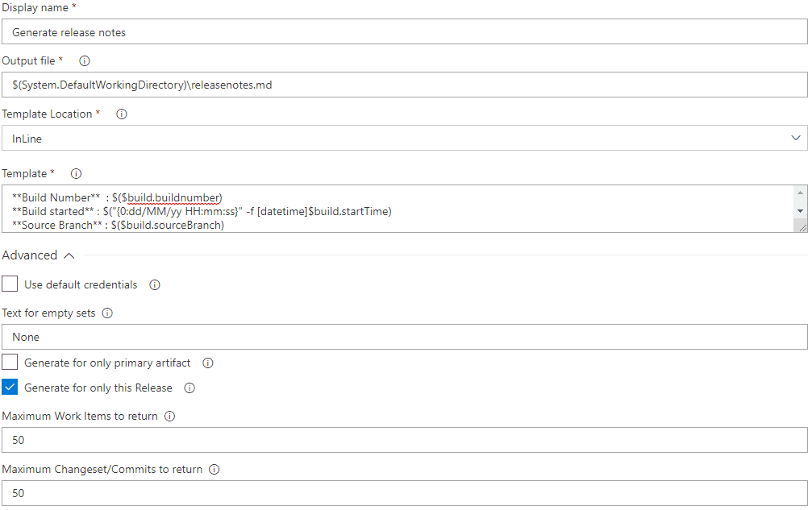This screenshot has height=510, width=812.
Task: Click the Advanced section header label
Action: tap(31, 255)
